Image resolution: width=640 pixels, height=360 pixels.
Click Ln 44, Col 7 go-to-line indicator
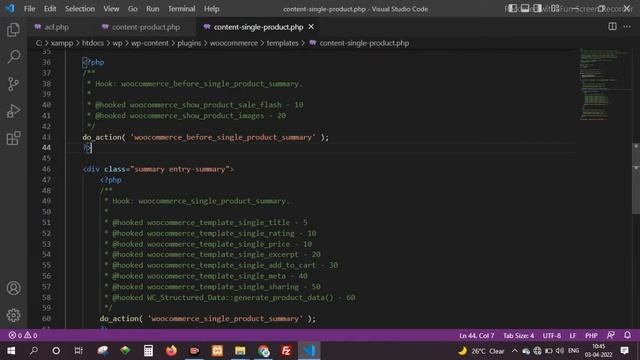click(476, 336)
